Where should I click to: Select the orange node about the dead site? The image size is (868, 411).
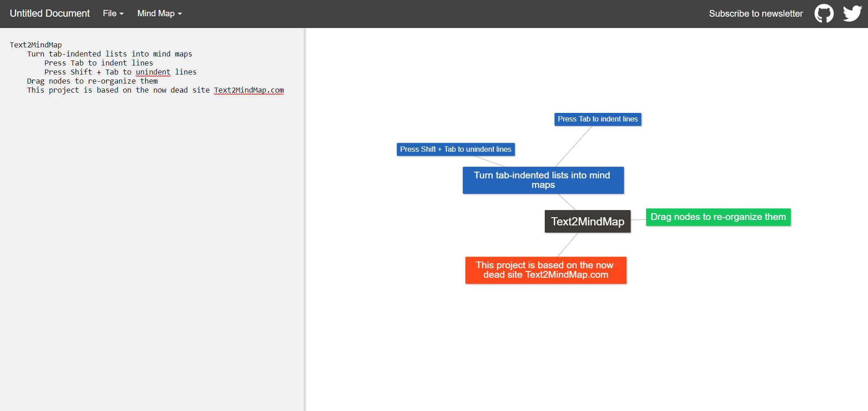click(545, 270)
